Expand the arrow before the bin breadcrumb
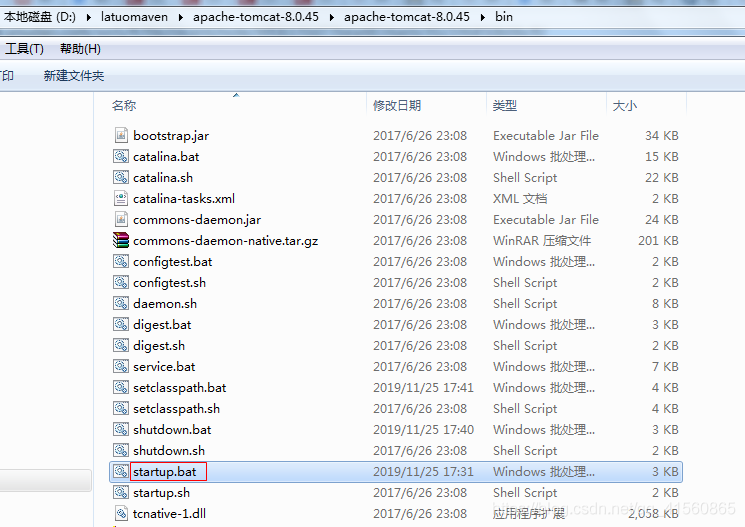This screenshot has height=527, width=745. [483, 18]
